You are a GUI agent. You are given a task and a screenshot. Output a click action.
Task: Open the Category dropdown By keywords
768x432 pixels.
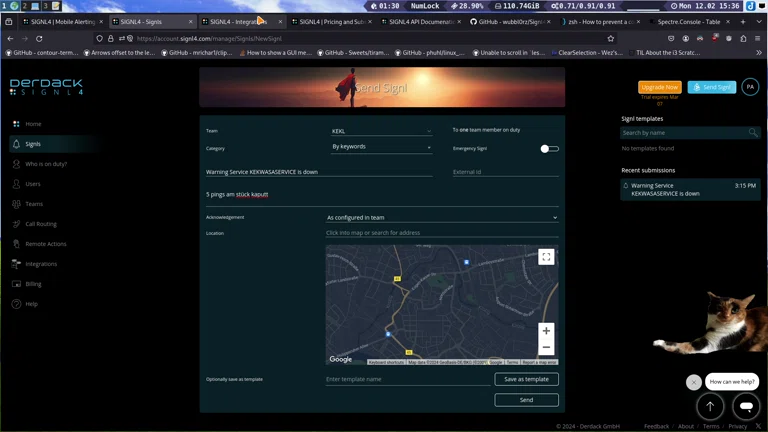pyautogui.click(x=381, y=147)
